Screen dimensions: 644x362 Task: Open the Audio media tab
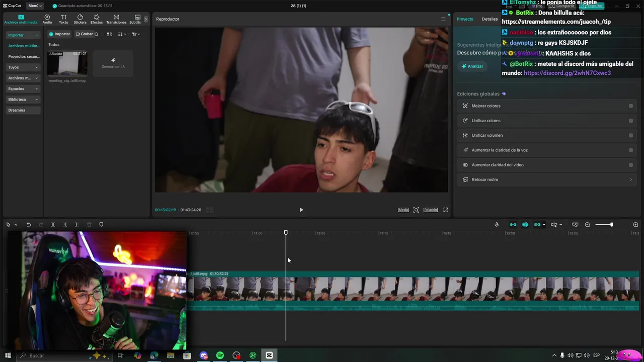point(47,19)
